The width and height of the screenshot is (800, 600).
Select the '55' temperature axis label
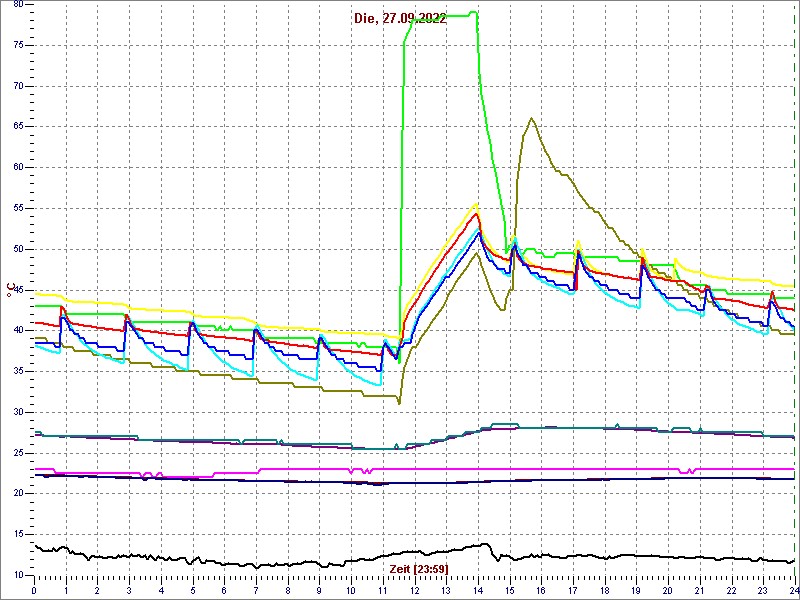coord(18,208)
